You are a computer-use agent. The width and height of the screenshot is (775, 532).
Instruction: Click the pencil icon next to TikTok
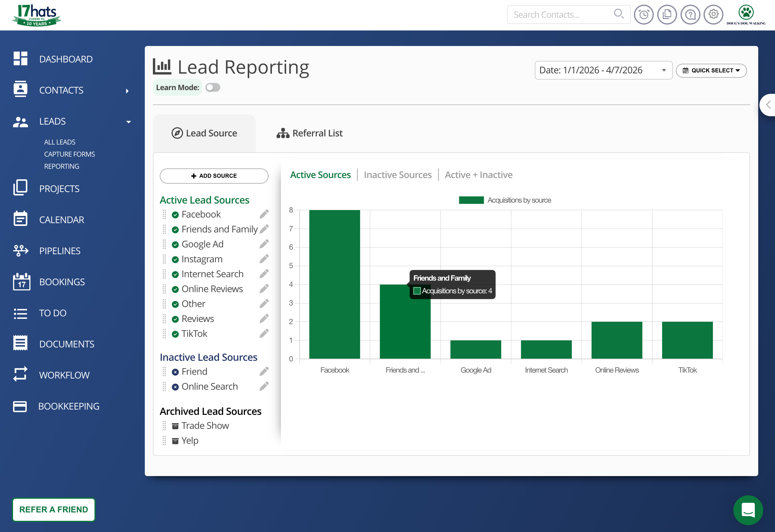(x=264, y=333)
